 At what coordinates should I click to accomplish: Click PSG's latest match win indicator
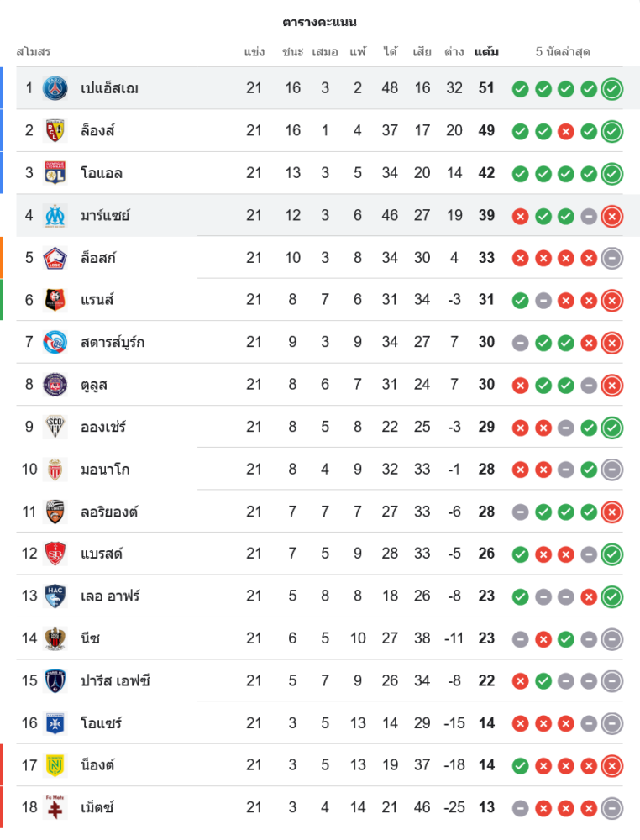[x=612, y=88]
